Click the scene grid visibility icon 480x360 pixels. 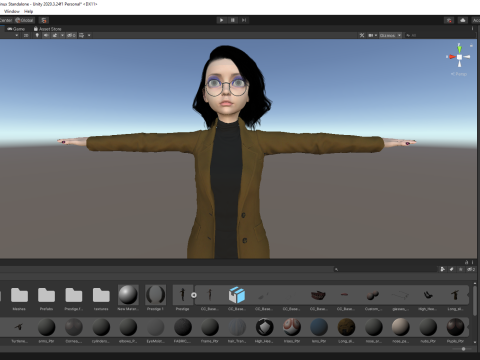81,35
